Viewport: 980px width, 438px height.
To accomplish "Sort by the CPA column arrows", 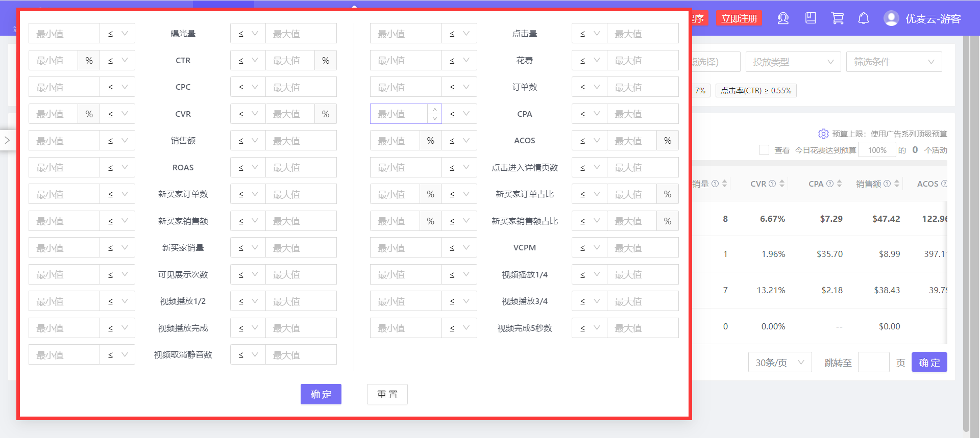I will tap(840, 184).
